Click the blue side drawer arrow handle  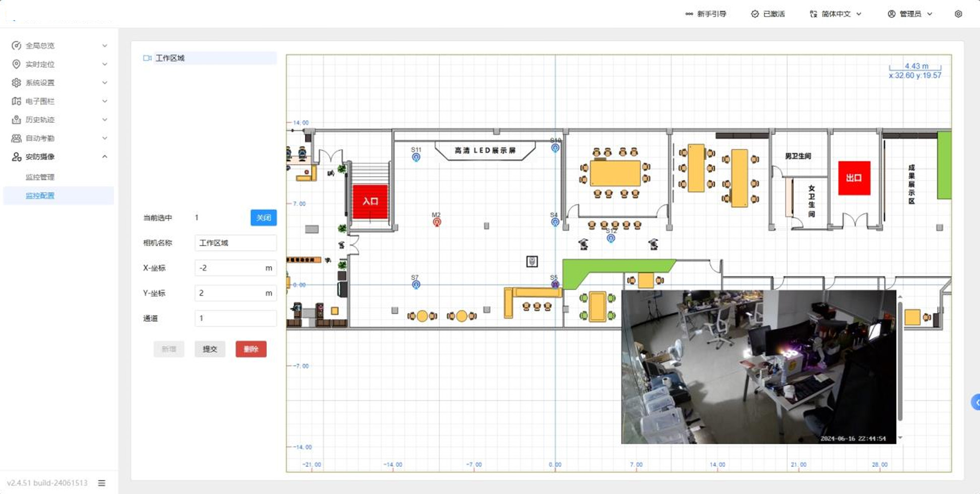pos(976,402)
